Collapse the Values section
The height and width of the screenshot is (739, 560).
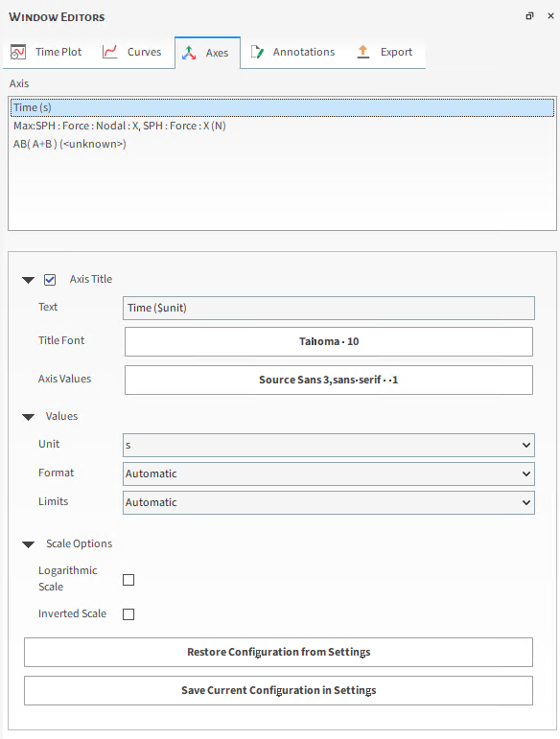tap(28, 417)
